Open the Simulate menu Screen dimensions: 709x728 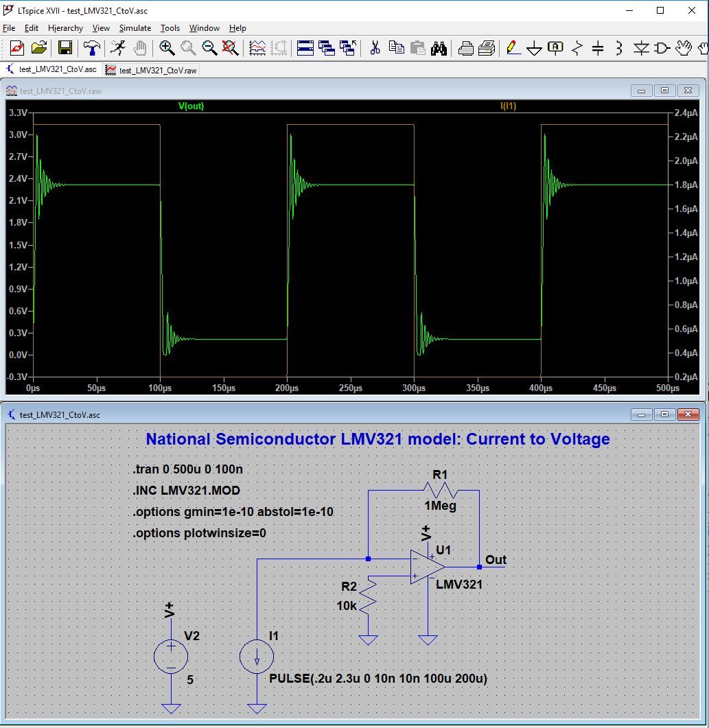[x=135, y=28]
